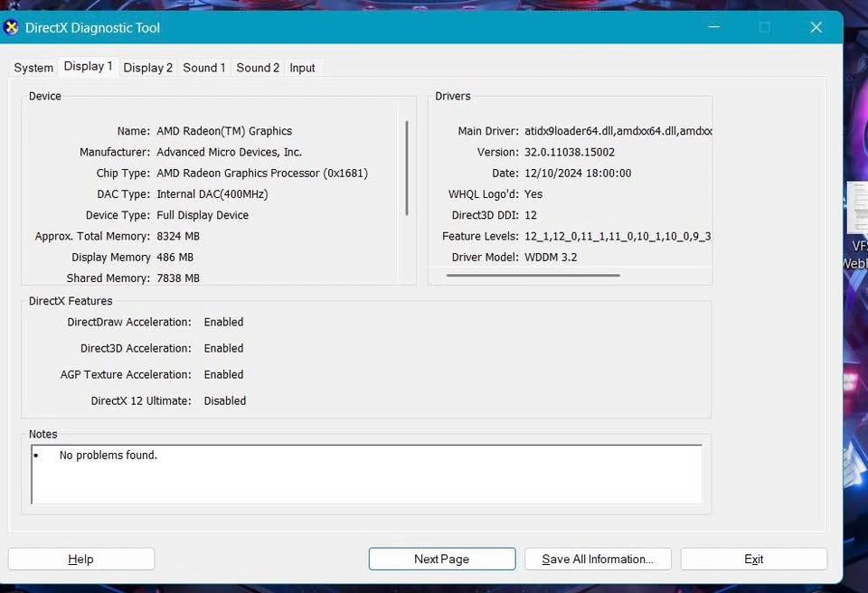The image size is (868, 593).
Task: Click inside the Notes text box
Action: click(366, 475)
